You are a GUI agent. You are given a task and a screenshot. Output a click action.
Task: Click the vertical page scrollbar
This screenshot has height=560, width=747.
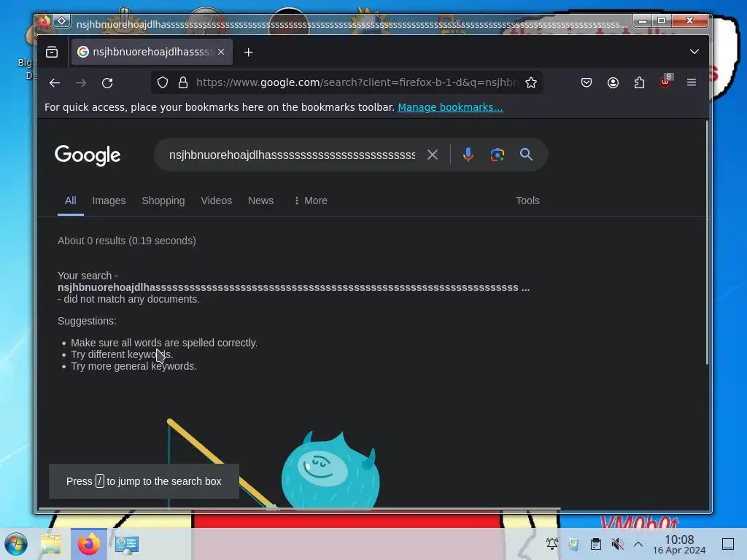[x=707, y=243]
